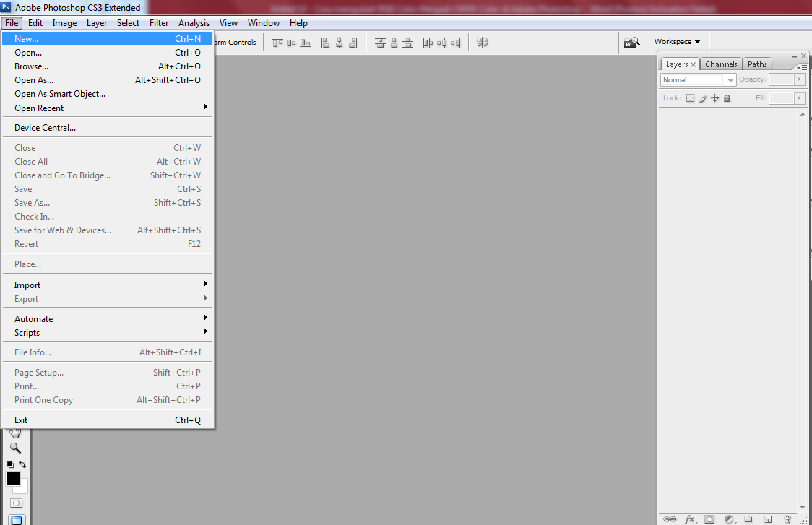Open the Image menu
The height and width of the screenshot is (525, 812).
point(64,23)
